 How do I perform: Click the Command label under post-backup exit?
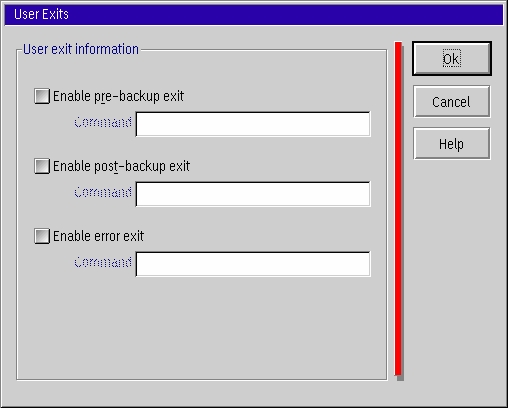tap(103, 192)
